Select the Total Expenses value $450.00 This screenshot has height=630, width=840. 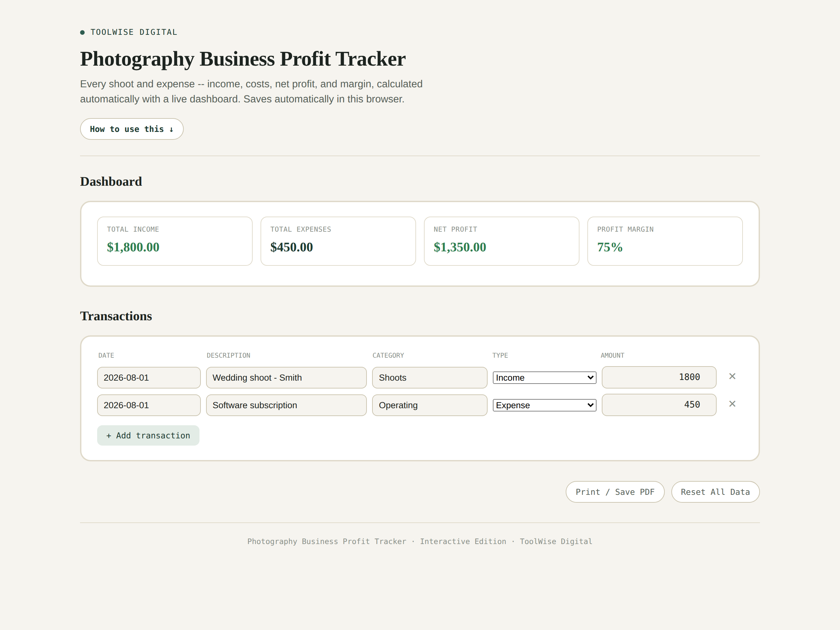[291, 247]
